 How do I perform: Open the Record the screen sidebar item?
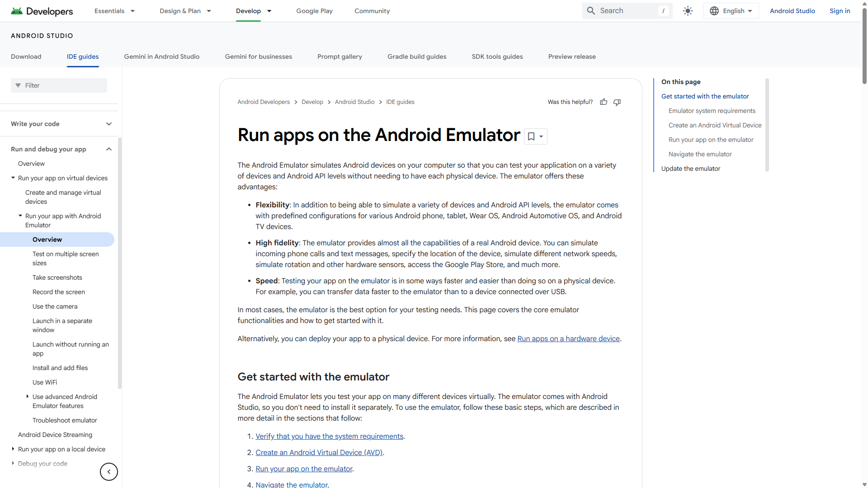(x=59, y=292)
